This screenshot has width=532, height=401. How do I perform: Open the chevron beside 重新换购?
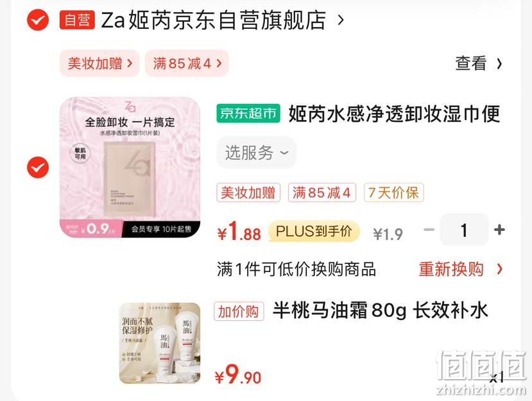tap(499, 269)
